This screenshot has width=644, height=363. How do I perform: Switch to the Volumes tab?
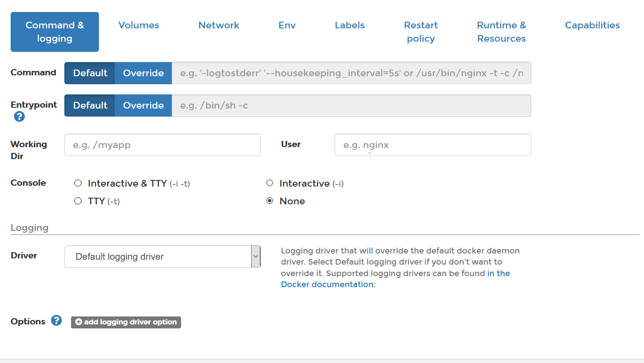(x=138, y=25)
